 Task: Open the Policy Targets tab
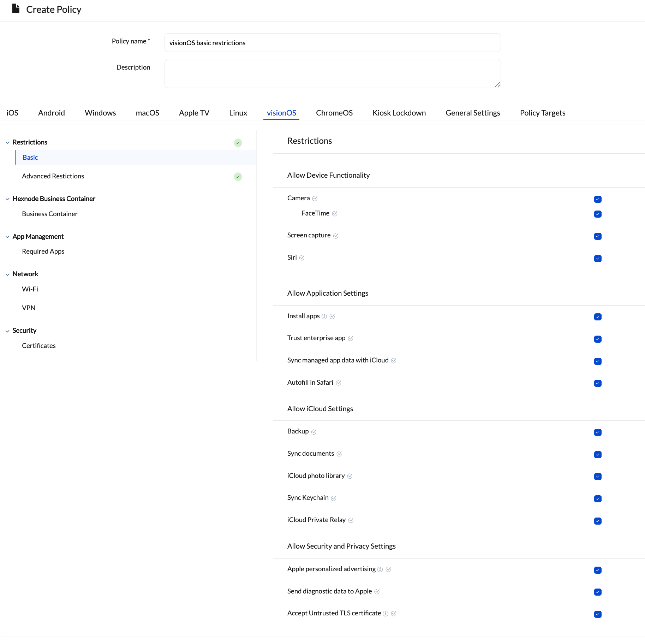543,113
